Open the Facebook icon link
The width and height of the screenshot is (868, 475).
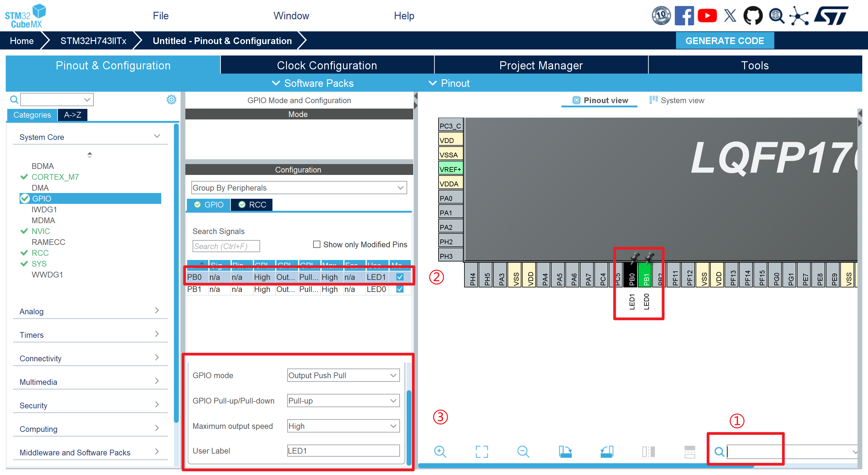(x=684, y=15)
